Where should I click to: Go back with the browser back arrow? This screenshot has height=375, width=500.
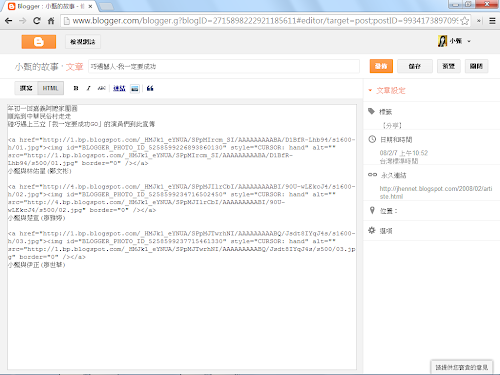point(9,21)
